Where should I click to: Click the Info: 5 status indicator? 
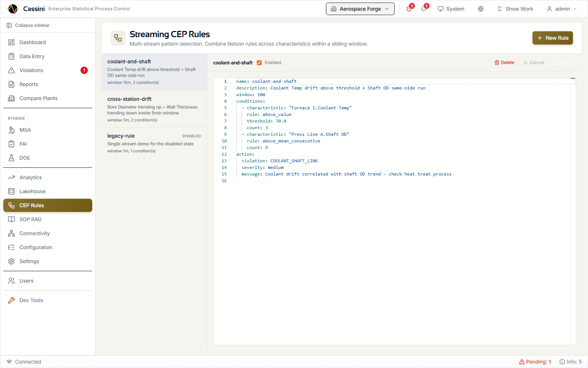pos(571,362)
